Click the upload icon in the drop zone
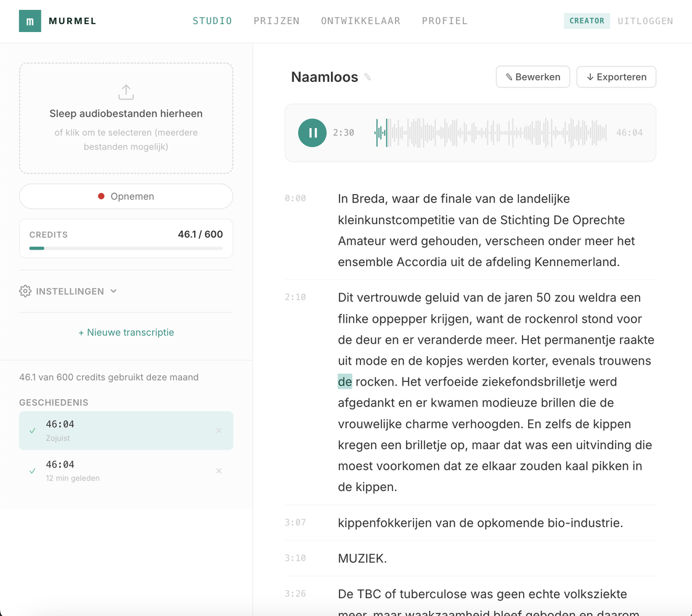Screen dimensions: 692x616 coord(126,91)
